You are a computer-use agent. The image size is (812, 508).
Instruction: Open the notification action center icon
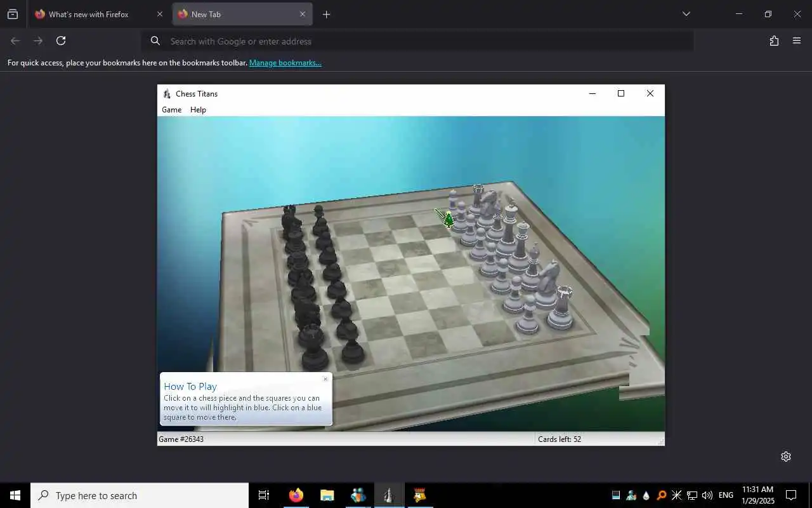tap(791, 495)
